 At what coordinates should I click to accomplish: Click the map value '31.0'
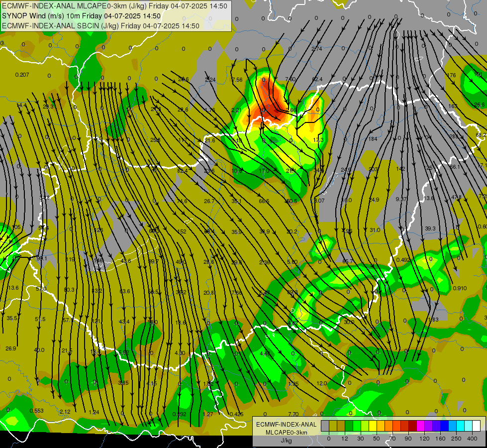(375, 230)
